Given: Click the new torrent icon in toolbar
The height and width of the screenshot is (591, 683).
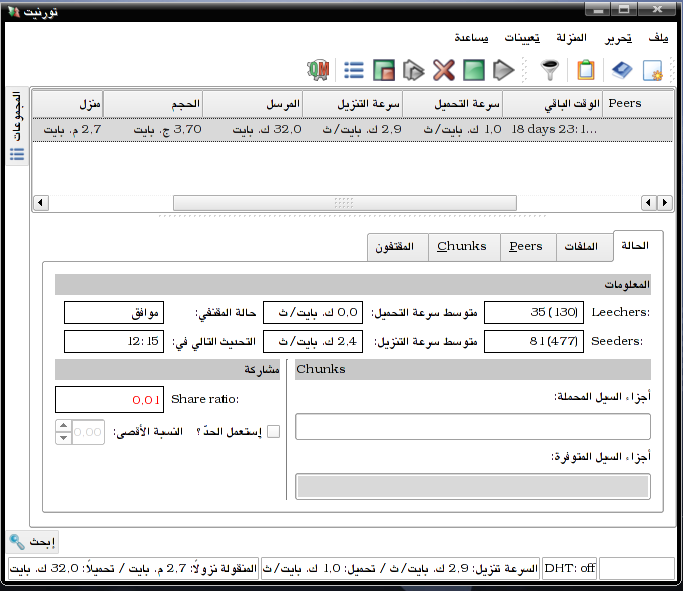Looking at the screenshot, I should point(653,70).
